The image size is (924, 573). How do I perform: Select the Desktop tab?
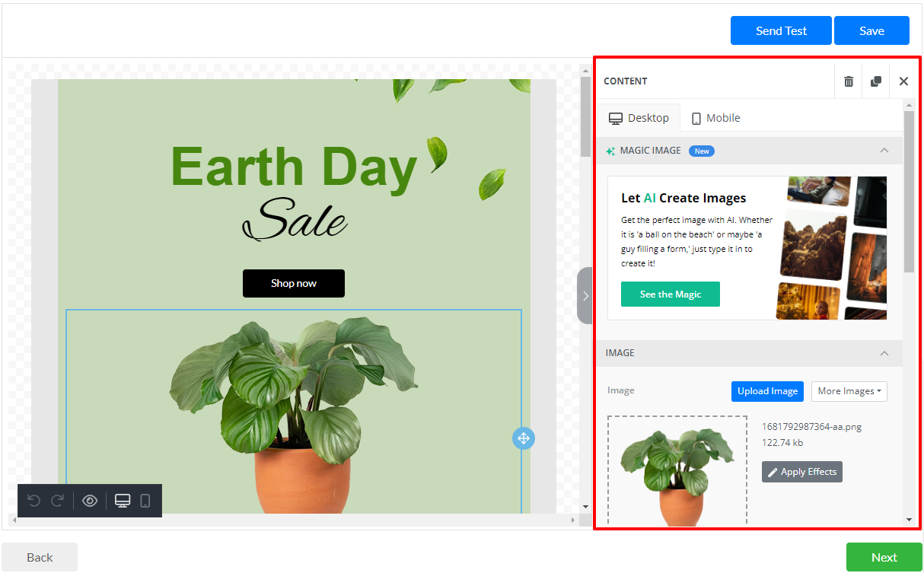[x=639, y=118]
